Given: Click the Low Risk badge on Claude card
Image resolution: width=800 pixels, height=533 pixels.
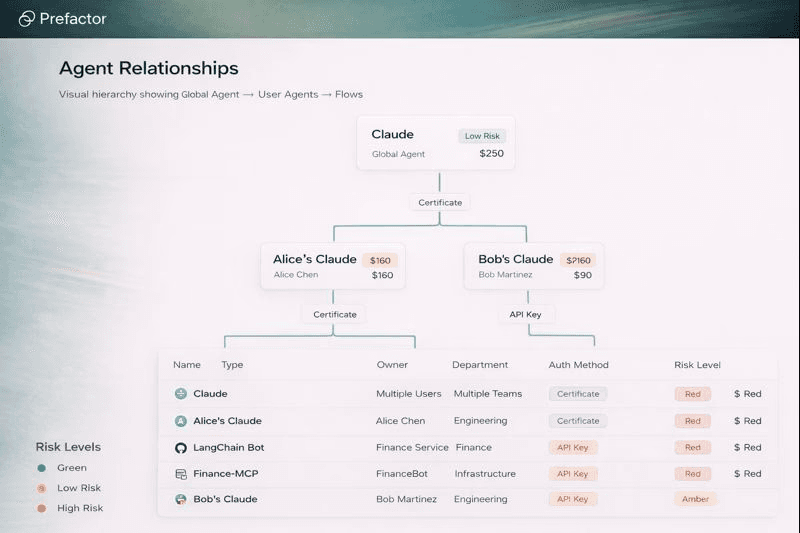Looking at the screenshot, I should coord(482,136).
